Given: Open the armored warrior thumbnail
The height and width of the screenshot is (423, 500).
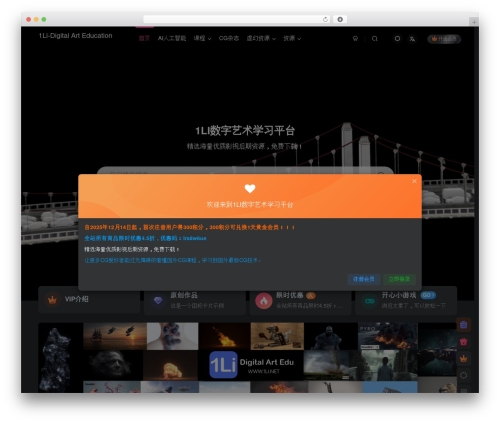Looking at the screenshot, I should click(331, 336).
